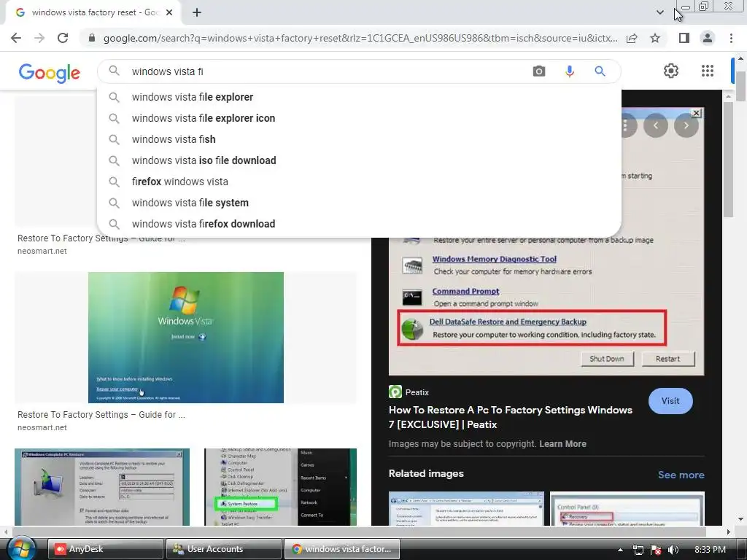Pick the firefox windows vista suggestion
747x560 pixels.
(359, 182)
